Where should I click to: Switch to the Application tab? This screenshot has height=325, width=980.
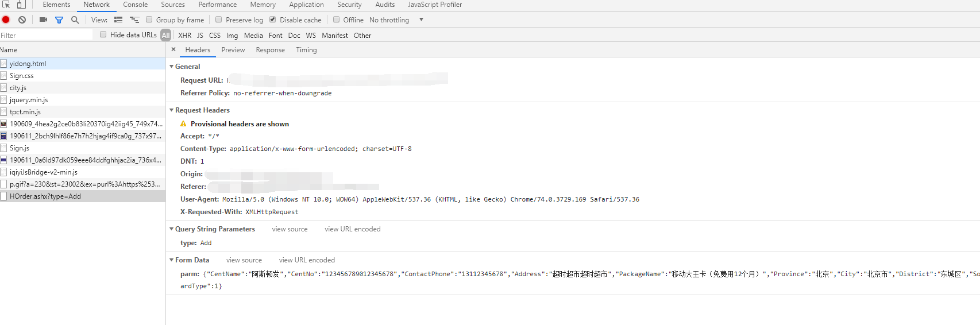[x=307, y=5]
